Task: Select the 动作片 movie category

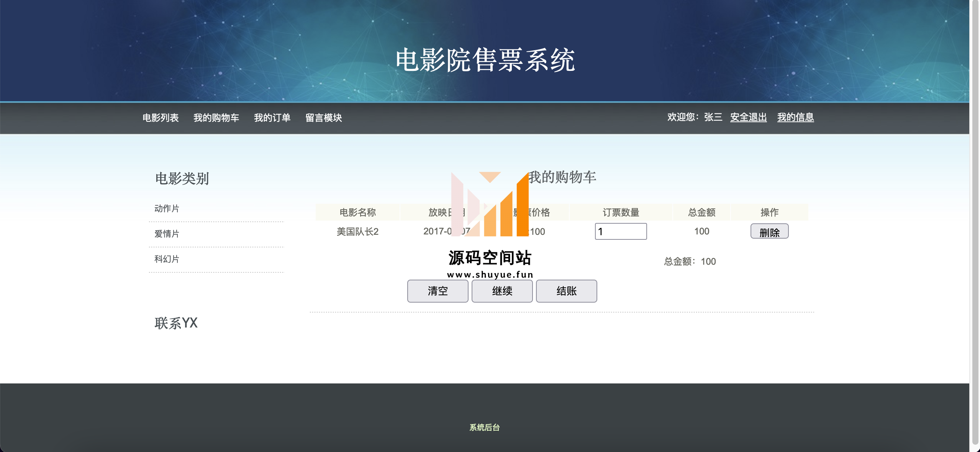Action: [x=167, y=208]
